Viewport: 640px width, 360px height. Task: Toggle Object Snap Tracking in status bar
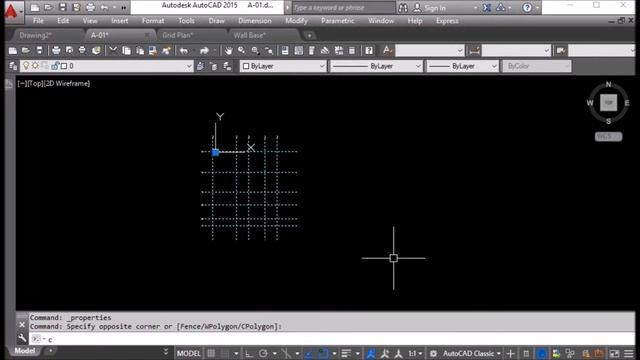coord(309,353)
